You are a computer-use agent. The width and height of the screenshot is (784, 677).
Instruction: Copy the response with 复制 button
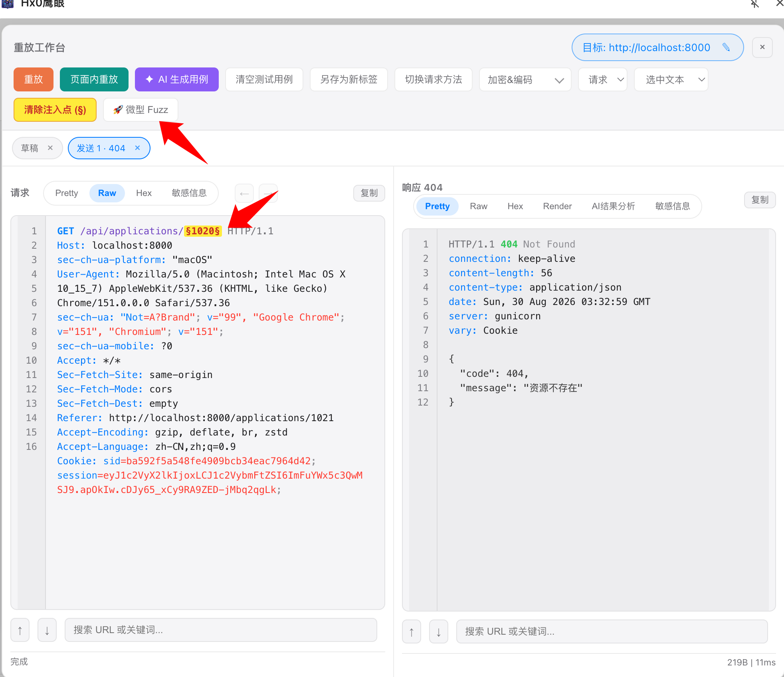tap(760, 200)
